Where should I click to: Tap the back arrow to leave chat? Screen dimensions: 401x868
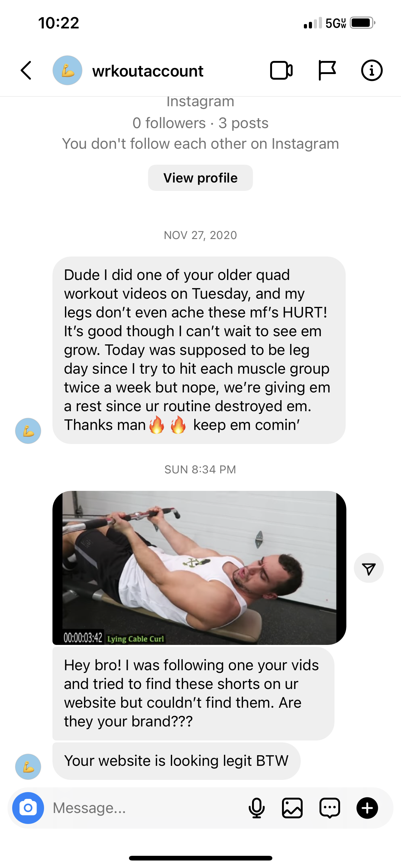(26, 70)
